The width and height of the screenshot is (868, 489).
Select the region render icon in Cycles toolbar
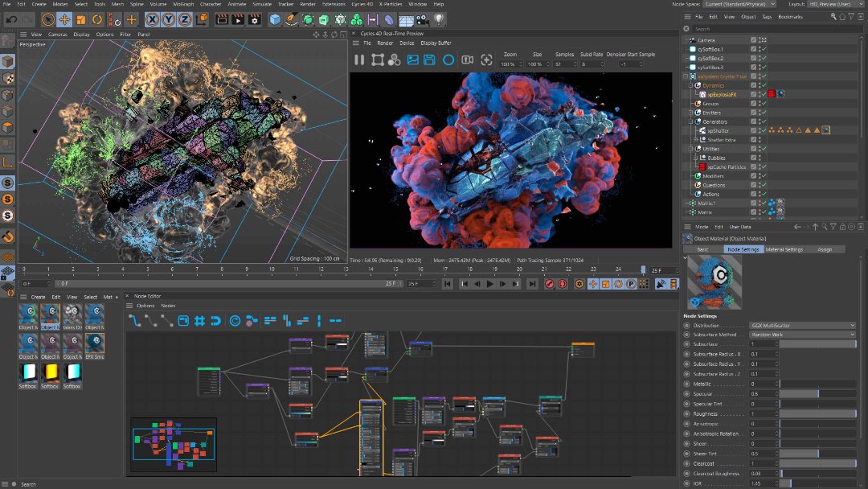(377, 60)
